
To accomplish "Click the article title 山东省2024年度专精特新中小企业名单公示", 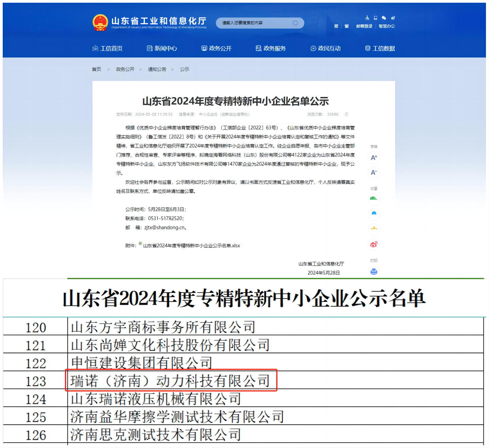I will click(235, 101).
